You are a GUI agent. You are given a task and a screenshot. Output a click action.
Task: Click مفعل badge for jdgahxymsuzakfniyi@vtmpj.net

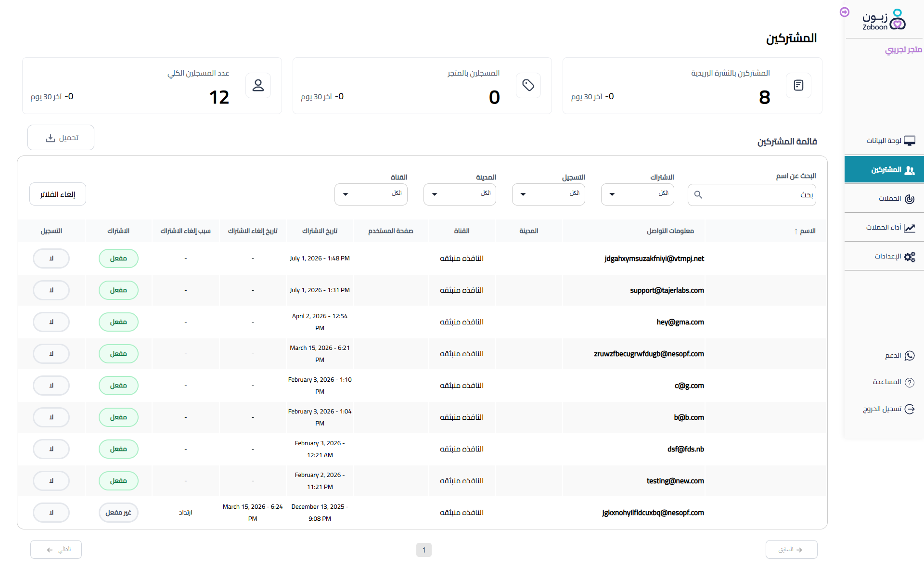tap(118, 258)
